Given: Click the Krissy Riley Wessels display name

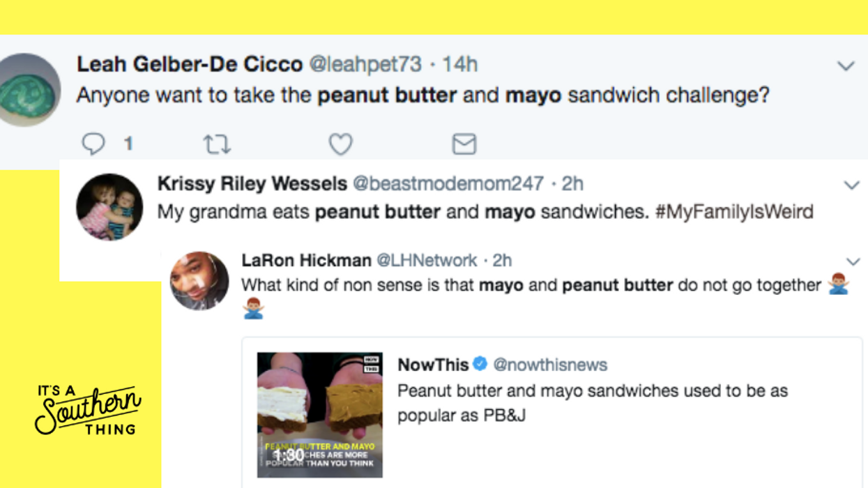Looking at the screenshot, I should pyautogui.click(x=252, y=183).
